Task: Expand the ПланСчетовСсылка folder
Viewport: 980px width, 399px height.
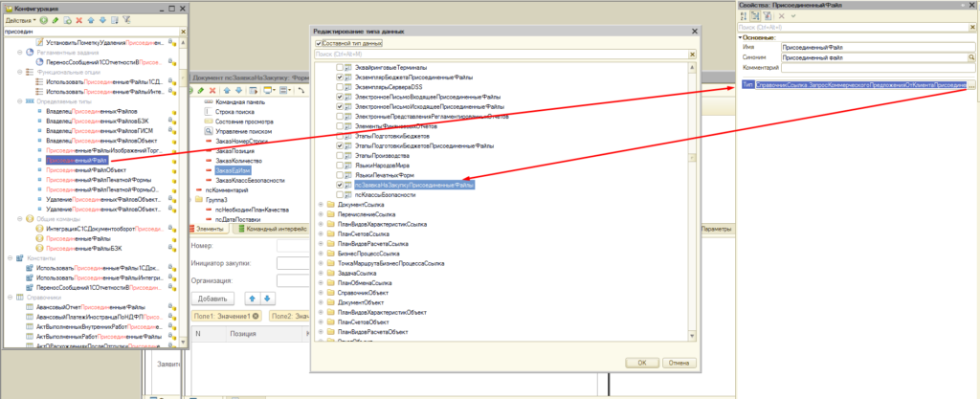Action: [x=321, y=233]
